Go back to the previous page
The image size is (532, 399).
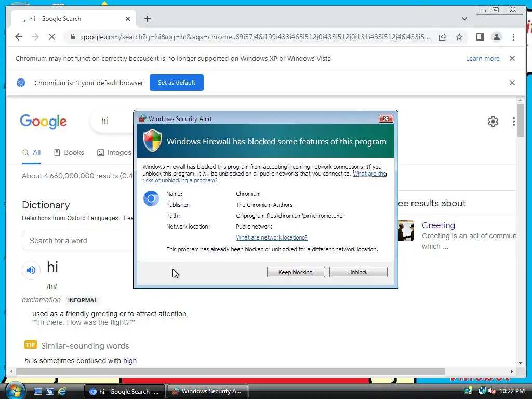(19, 37)
